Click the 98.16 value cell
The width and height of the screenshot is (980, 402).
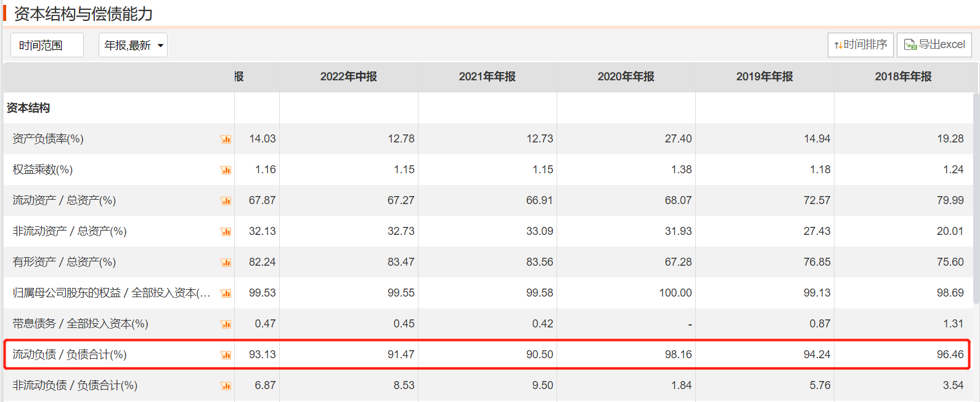click(x=678, y=355)
